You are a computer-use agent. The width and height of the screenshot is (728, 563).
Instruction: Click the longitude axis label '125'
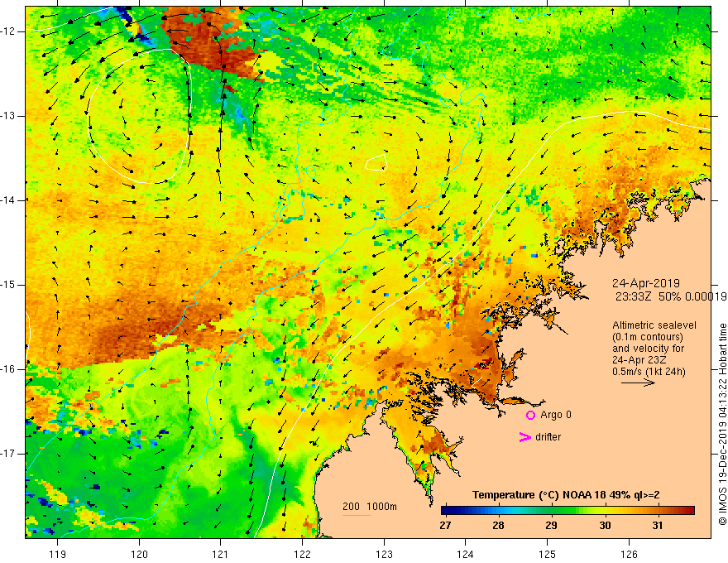click(x=548, y=554)
